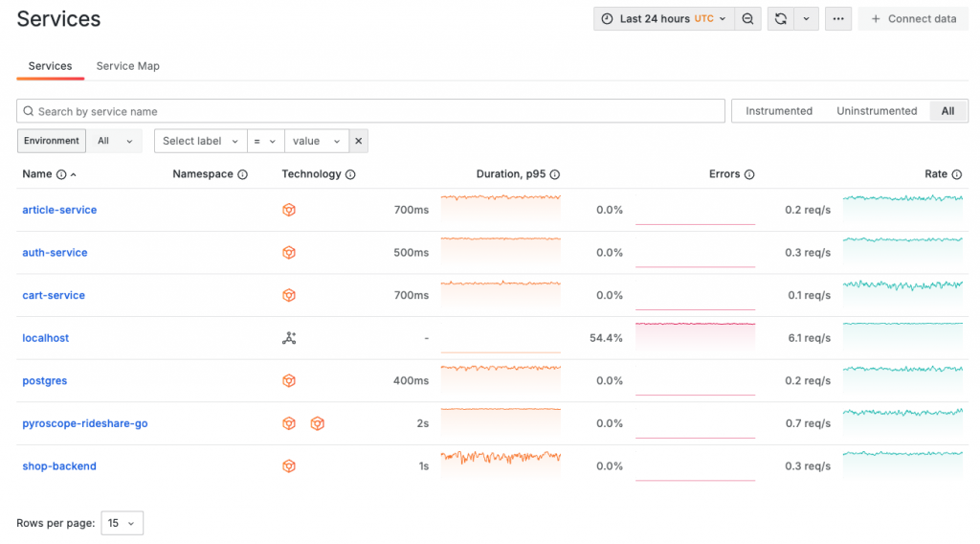Image resolution: width=980 pixels, height=544 pixels.
Task: Click the info icon next to Errors header
Action: click(x=749, y=174)
